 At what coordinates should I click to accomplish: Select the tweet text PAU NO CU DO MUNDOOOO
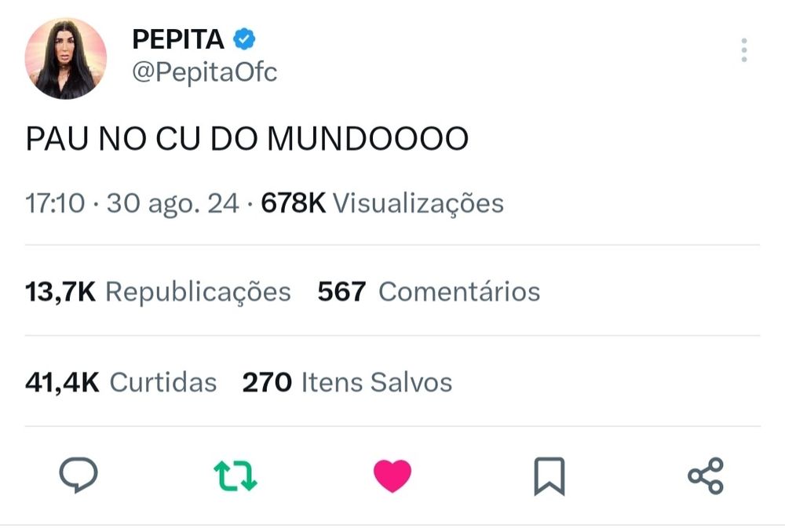click(246, 139)
